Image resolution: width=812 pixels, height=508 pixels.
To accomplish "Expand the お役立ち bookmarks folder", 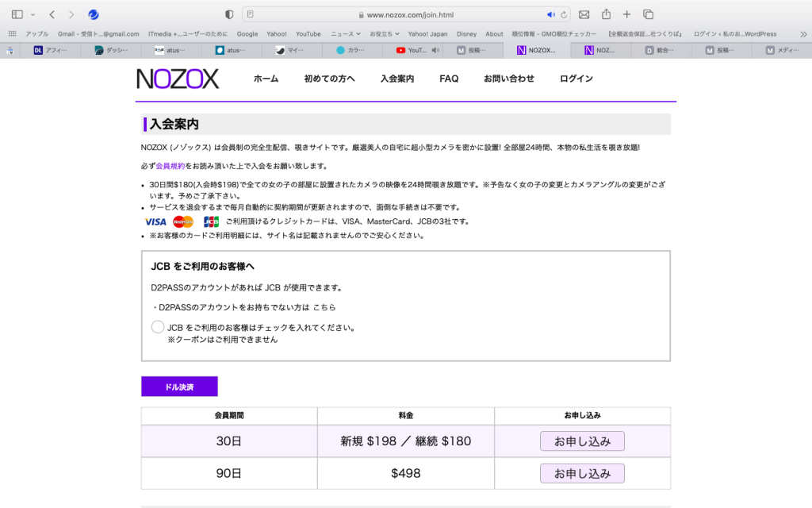I will pyautogui.click(x=385, y=33).
